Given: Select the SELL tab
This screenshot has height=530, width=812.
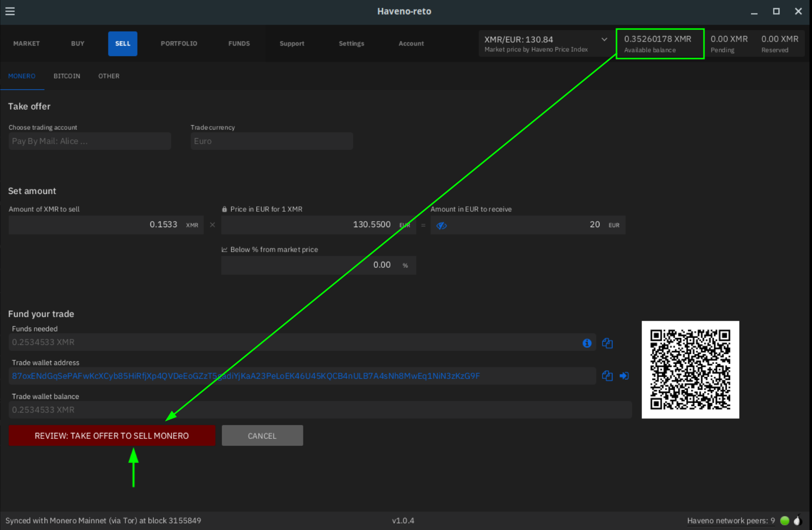Looking at the screenshot, I should point(122,44).
